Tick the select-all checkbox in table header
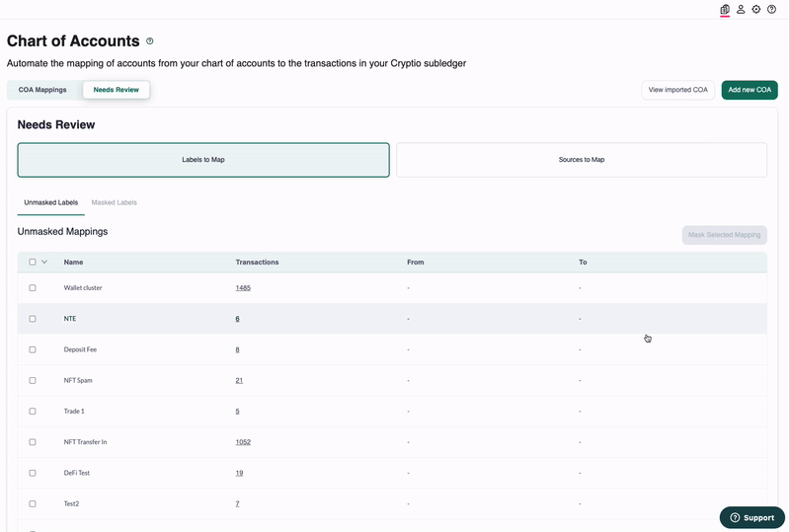Viewport: 790px width, 532px height. coord(33,262)
